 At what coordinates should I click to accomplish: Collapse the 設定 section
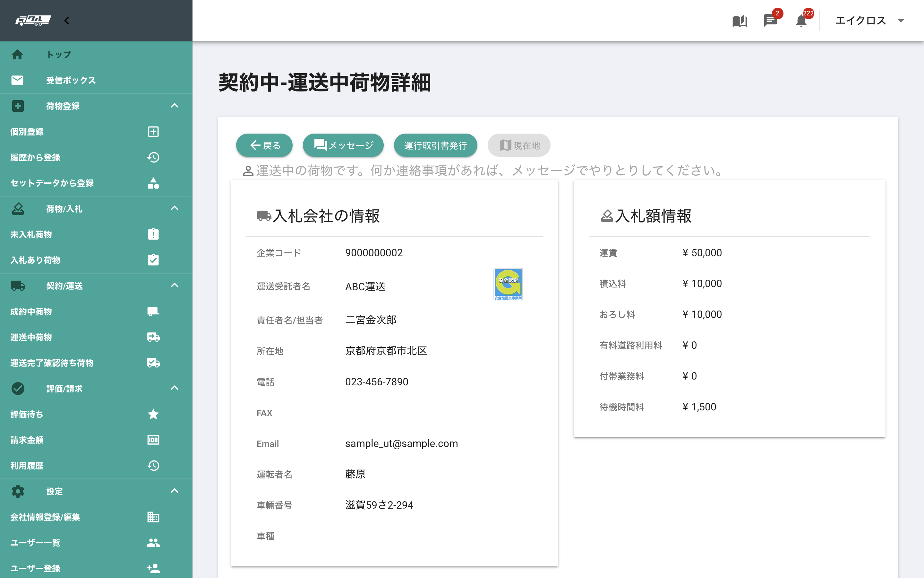(x=175, y=491)
